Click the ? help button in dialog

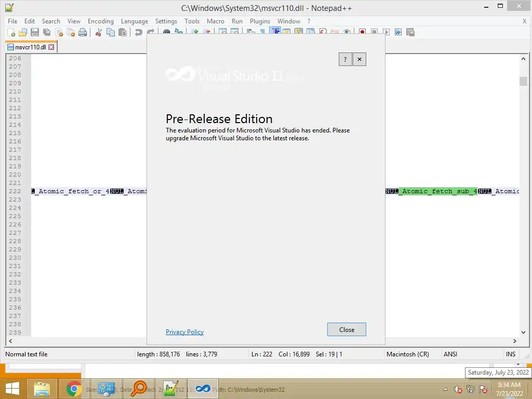coord(345,59)
